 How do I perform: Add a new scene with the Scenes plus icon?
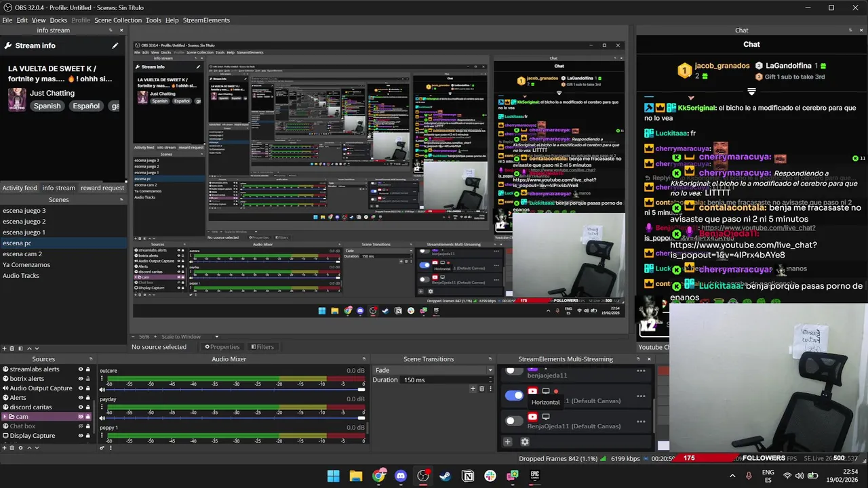coord(4,348)
